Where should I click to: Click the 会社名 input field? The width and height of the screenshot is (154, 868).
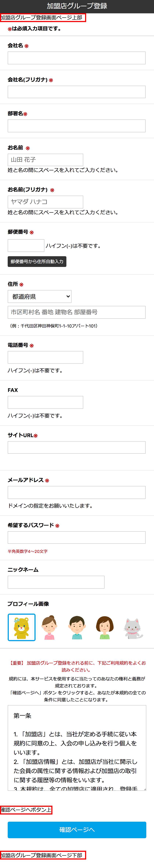click(x=77, y=58)
